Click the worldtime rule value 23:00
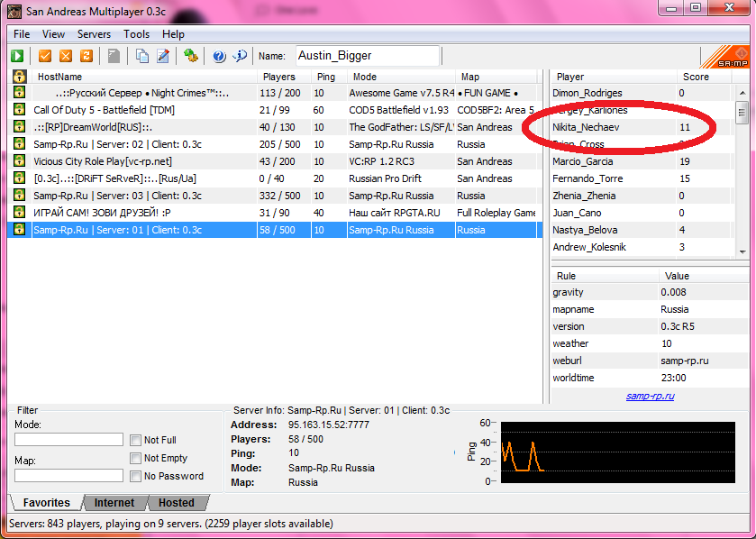Viewport: 756px width, 539px height. (674, 378)
